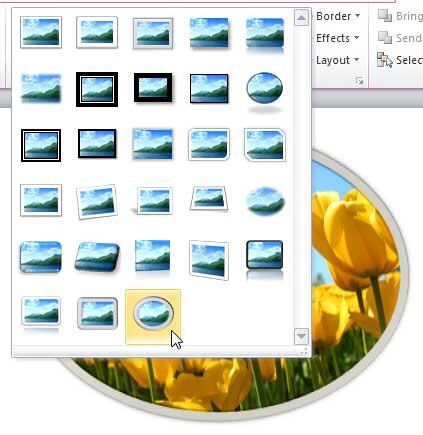Select the Center Shadow Rectangle style

coord(153,144)
